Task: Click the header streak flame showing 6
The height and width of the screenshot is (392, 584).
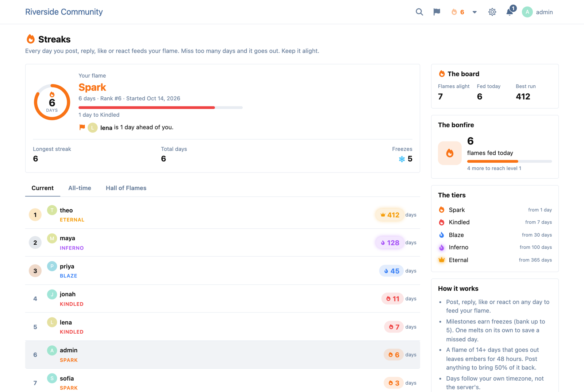Action: click(x=458, y=12)
